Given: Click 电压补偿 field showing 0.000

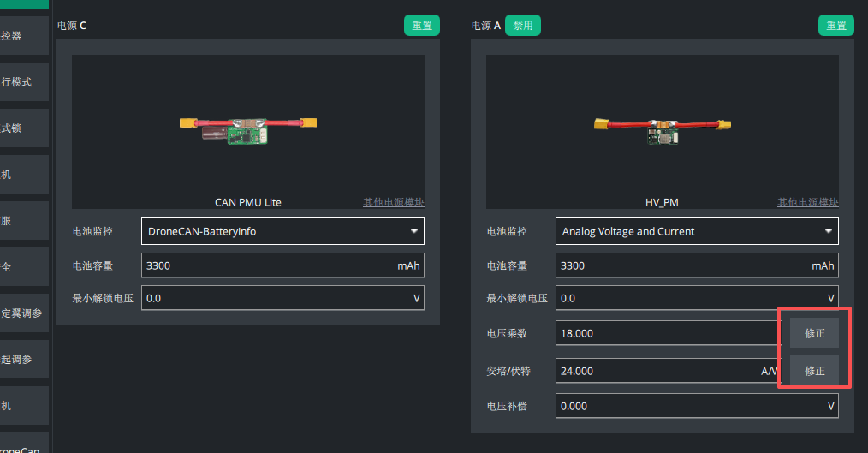Looking at the screenshot, I should pyautogui.click(x=697, y=406).
